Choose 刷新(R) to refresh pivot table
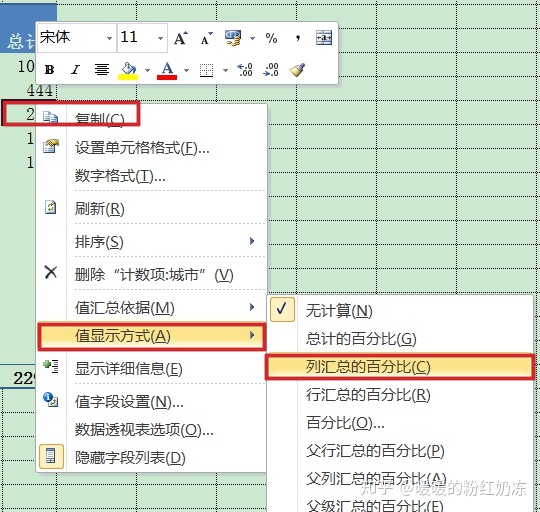The image size is (540, 512). click(x=152, y=208)
